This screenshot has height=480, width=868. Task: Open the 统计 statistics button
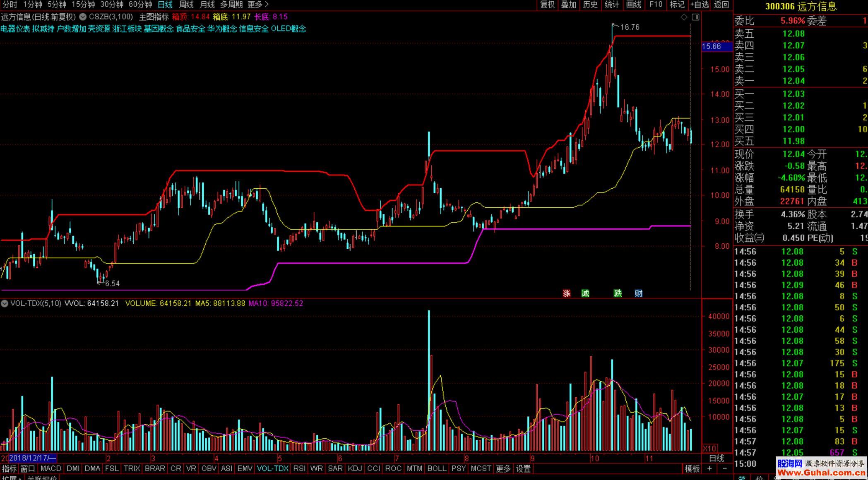(x=612, y=5)
